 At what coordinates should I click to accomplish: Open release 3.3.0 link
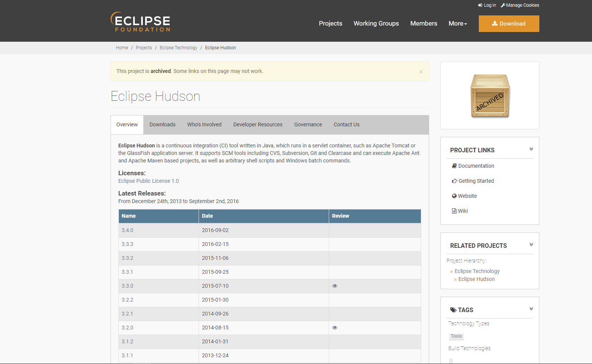(128, 286)
